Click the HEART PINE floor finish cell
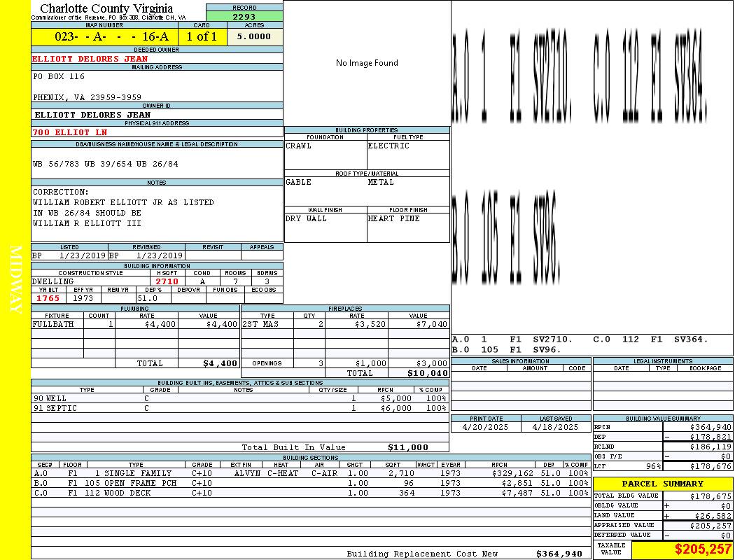735x560 pixels. (408, 227)
